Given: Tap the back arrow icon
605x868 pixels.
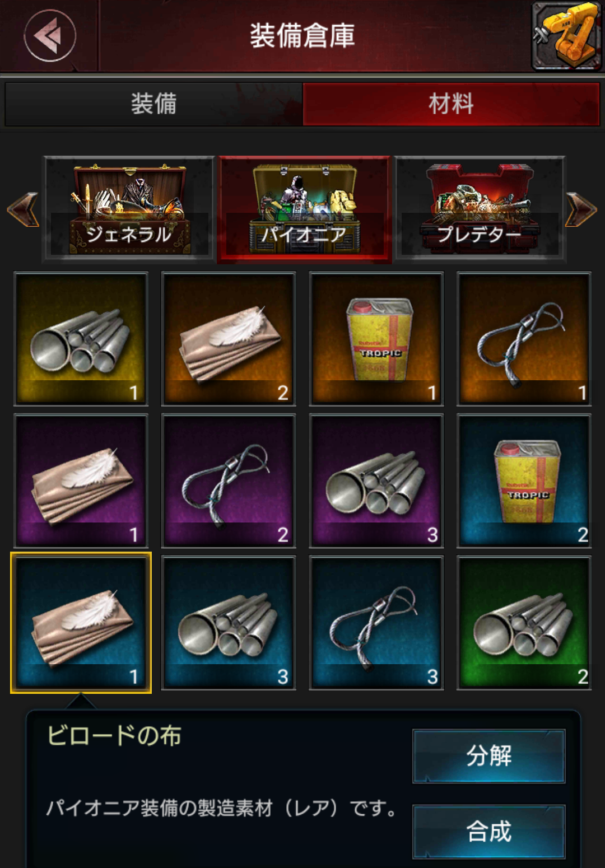Looking at the screenshot, I should [x=50, y=36].
